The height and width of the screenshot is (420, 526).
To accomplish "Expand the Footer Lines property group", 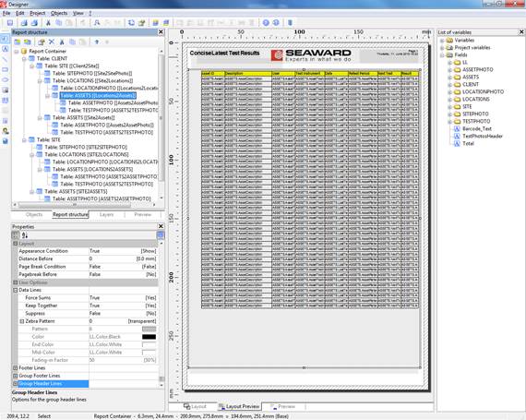I will [15, 368].
